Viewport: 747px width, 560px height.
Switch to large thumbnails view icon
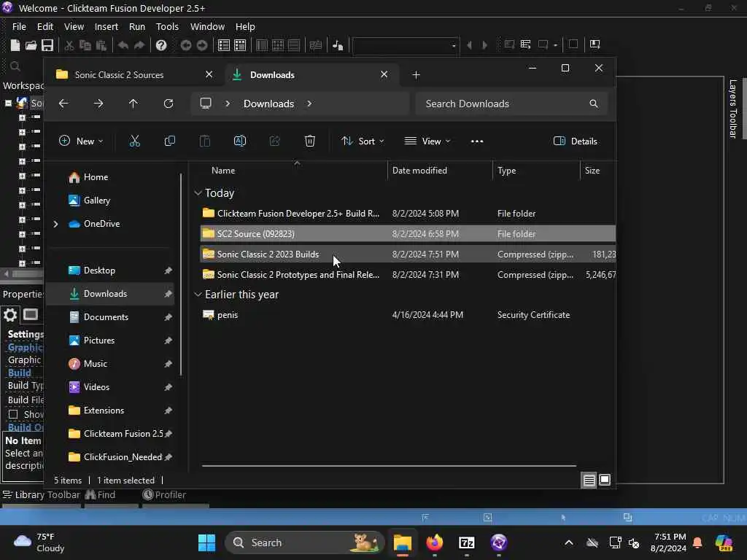coord(605,480)
